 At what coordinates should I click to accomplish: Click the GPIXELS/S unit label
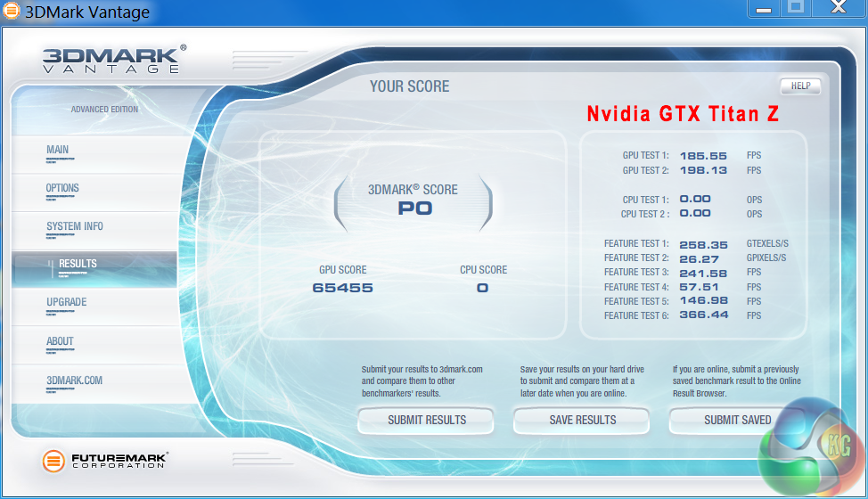click(766, 258)
